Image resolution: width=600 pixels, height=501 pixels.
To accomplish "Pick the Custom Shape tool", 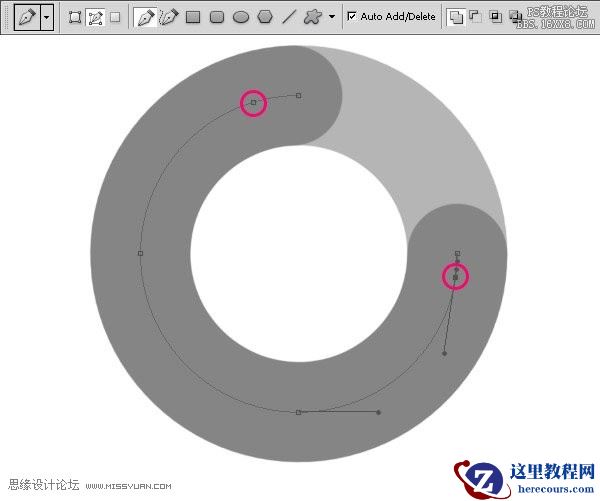I will click(313, 17).
